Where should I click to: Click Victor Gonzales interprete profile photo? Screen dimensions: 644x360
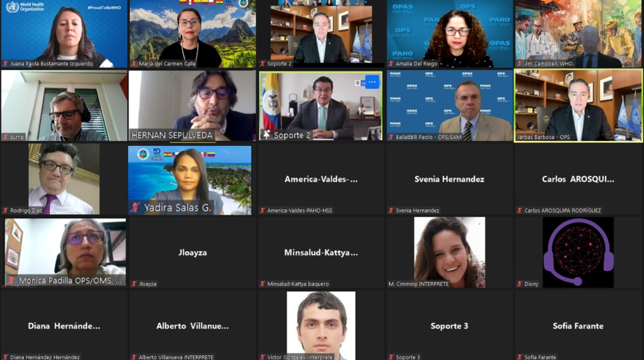click(x=321, y=326)
